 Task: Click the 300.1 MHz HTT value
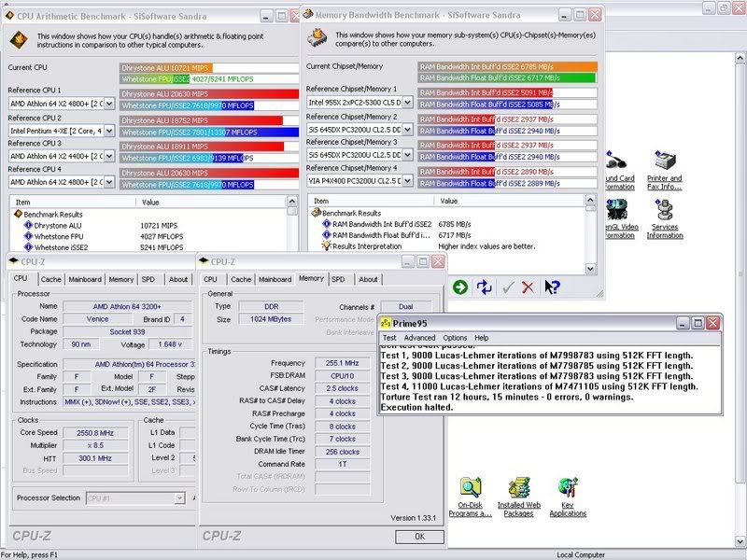tap(95, 458)
